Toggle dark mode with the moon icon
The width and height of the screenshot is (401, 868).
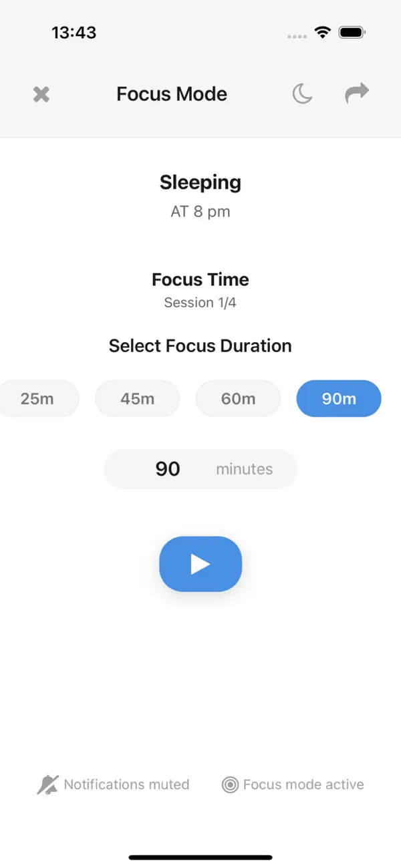[x=302, y=94]
